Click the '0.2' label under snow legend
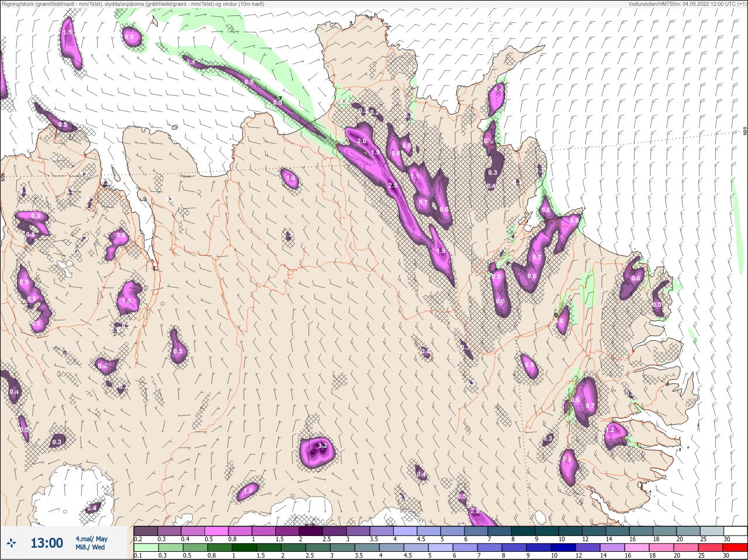 tap(137, 539)
